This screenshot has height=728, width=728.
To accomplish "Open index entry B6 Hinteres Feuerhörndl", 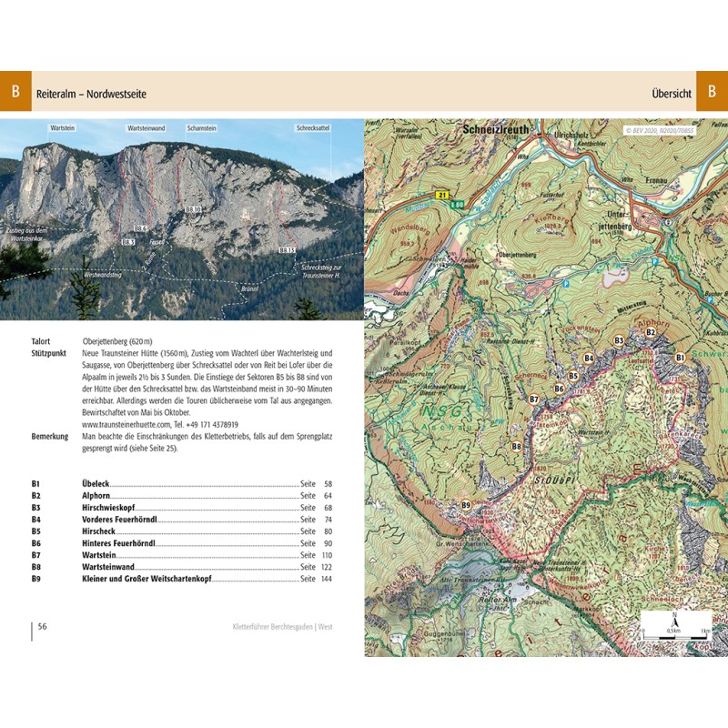I will 181,543.
